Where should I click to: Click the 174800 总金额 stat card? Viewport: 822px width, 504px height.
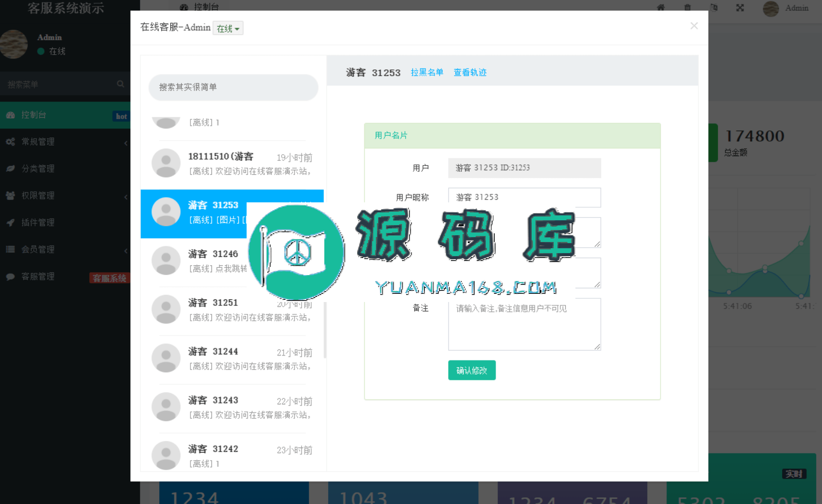click(x=762, y=143)
